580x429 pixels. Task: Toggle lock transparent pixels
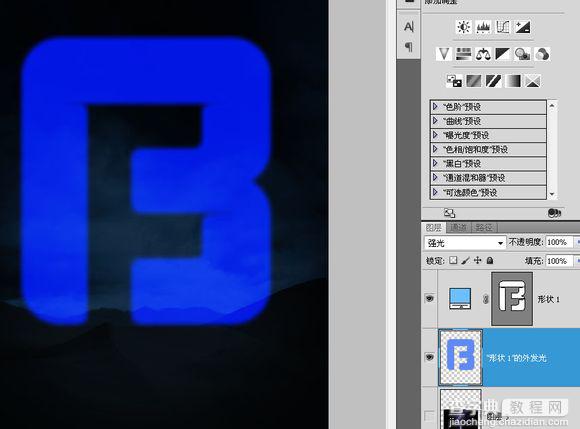(453, 260)
